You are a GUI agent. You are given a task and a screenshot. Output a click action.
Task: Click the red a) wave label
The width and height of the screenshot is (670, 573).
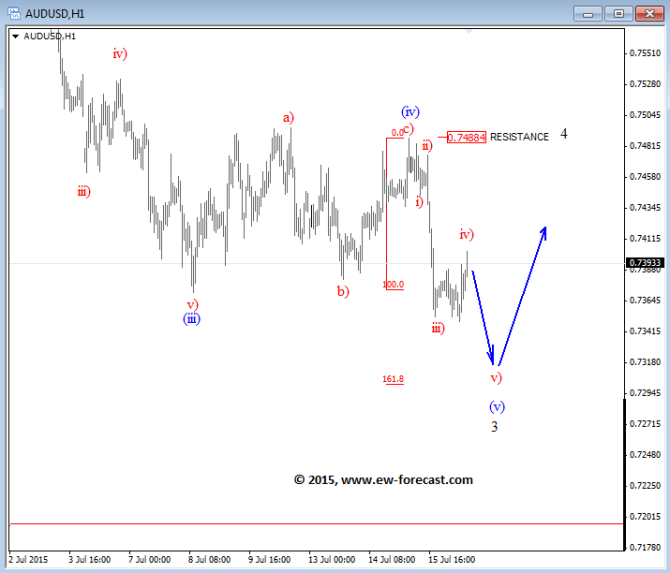pos(288,118)
